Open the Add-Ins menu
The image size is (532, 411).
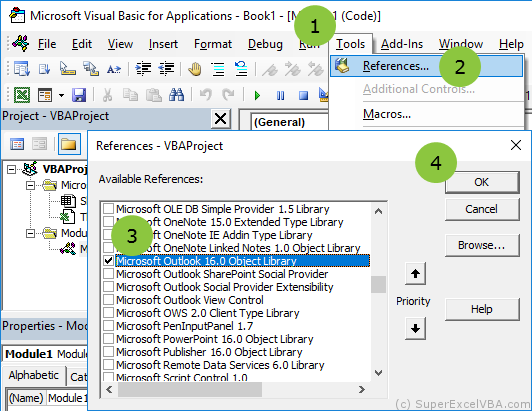402,44
